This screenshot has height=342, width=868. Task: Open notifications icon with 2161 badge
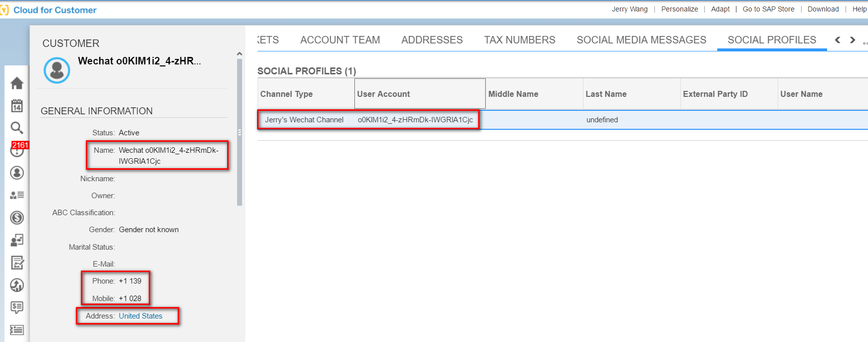18,149
